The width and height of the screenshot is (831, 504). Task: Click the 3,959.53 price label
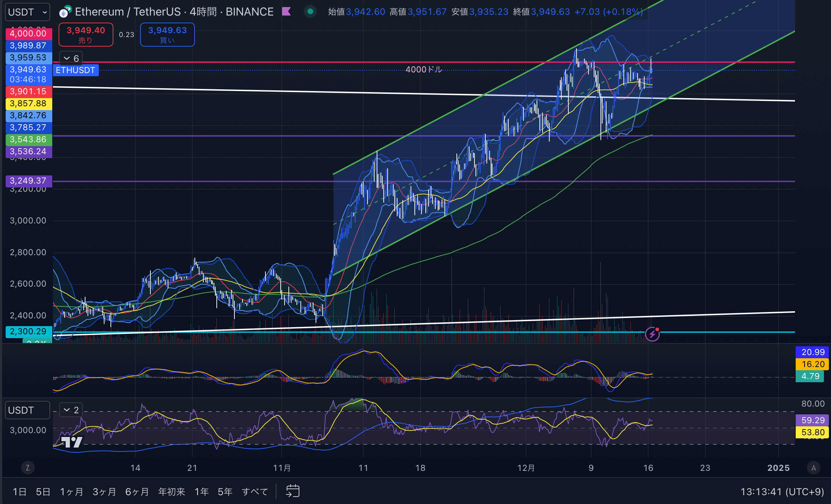(x=29, y=58)
